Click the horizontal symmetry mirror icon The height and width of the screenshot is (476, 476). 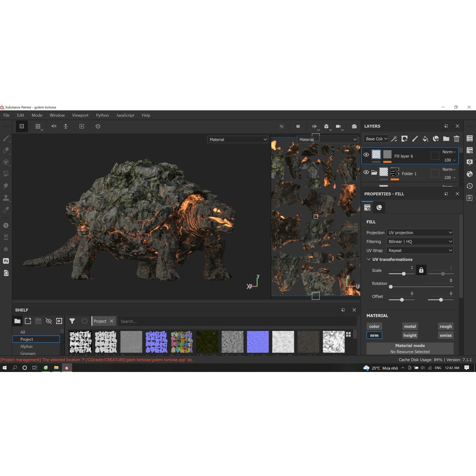[x=54, y=126]
